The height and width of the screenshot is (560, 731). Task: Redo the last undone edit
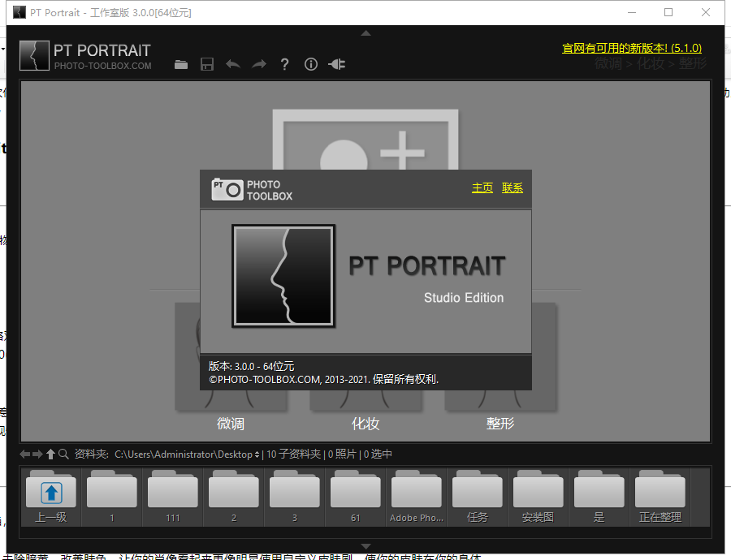point(259,64)
